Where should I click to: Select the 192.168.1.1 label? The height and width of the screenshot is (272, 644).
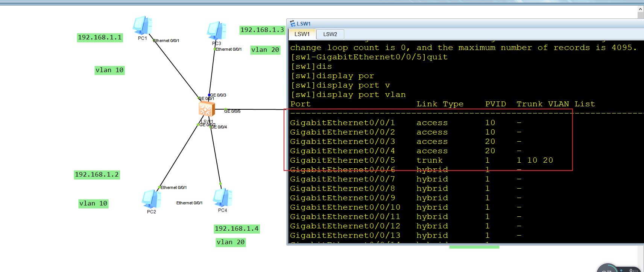pyautogui.click(x=100, y=38)
